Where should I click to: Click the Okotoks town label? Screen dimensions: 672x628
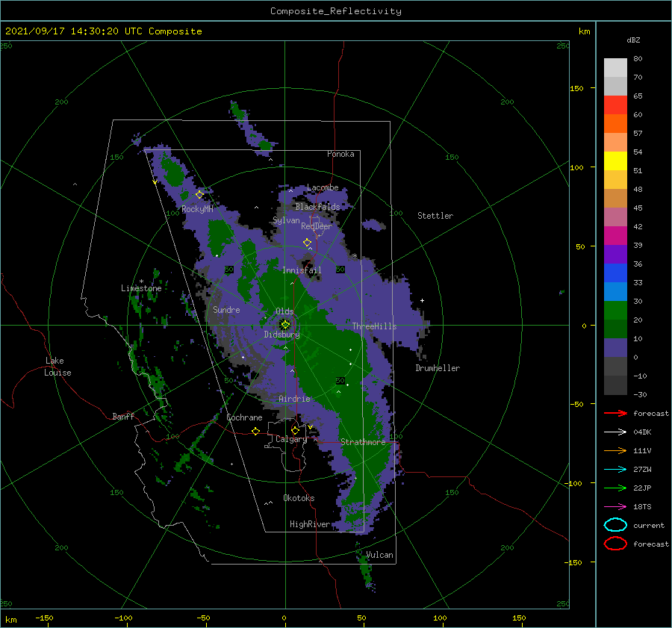click(299, 497)
